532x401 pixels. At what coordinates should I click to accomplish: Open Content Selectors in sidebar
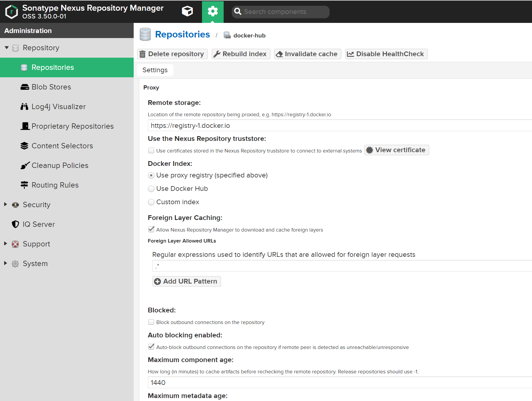tap(67, 146)
